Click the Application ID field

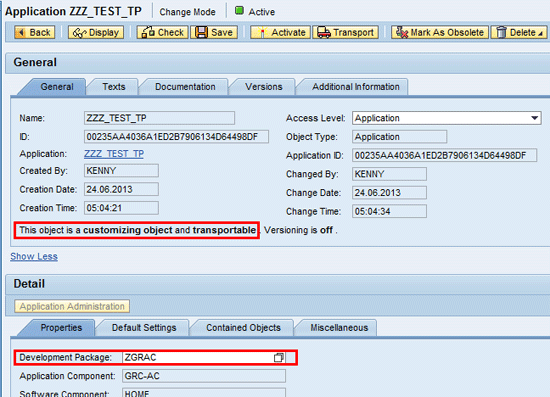point(444,155)
